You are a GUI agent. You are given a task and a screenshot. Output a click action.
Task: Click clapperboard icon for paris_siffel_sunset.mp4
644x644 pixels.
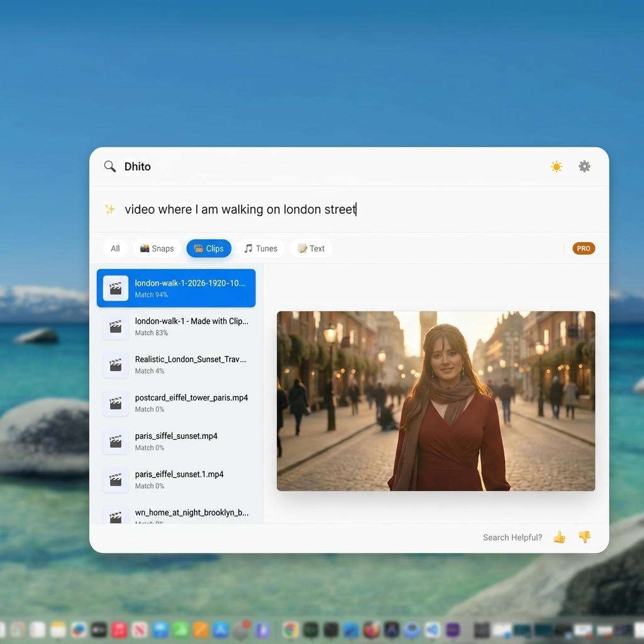(116, 441)
